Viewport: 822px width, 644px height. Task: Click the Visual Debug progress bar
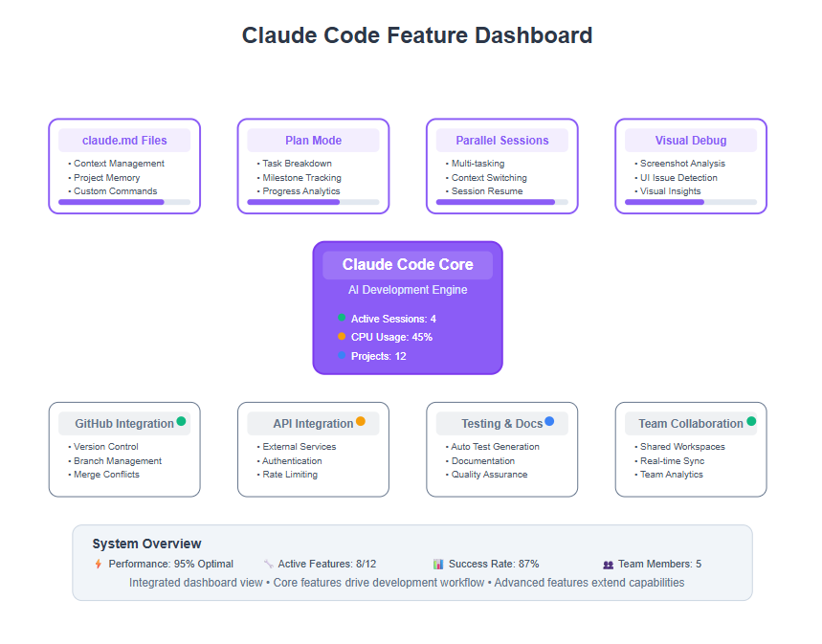coord(690,202)
